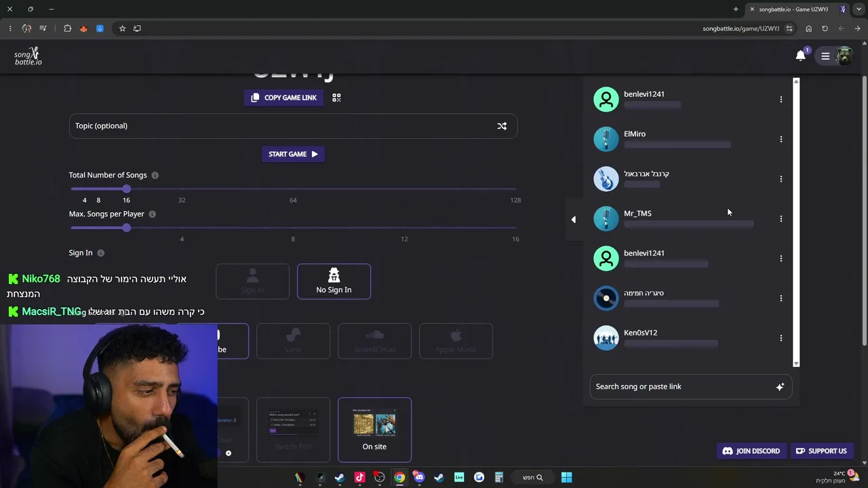Select the greyed-out Sign In option
Image resolution: width=868 pixels, height=488 pixels.
[252, 281]
